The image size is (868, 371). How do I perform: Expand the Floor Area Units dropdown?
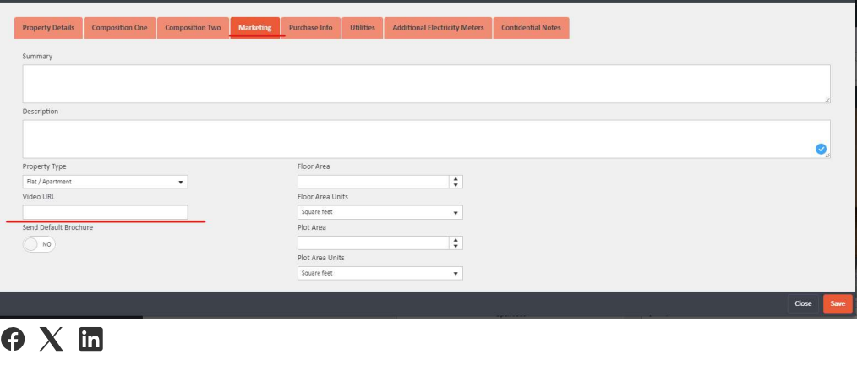pos(379,212)
